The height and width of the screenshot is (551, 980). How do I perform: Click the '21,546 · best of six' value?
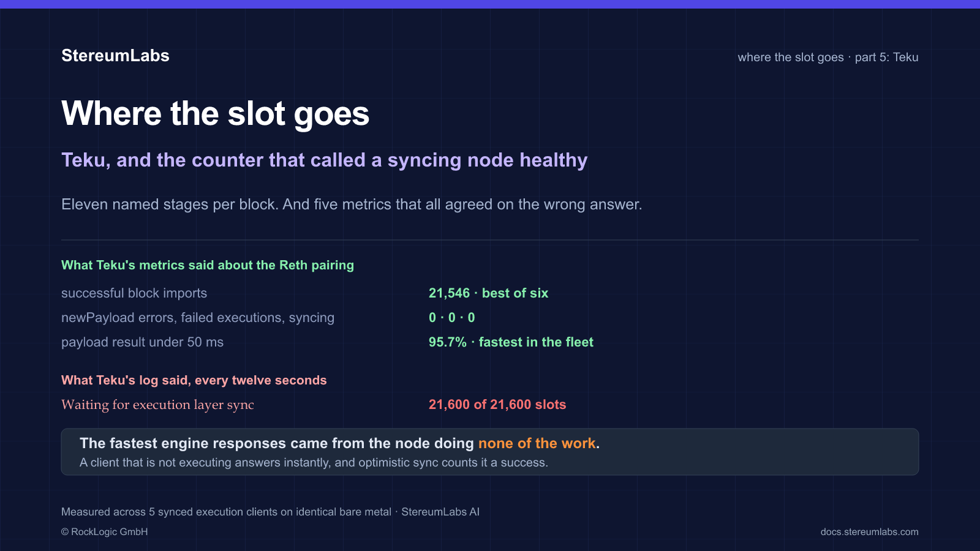point(488,293)
